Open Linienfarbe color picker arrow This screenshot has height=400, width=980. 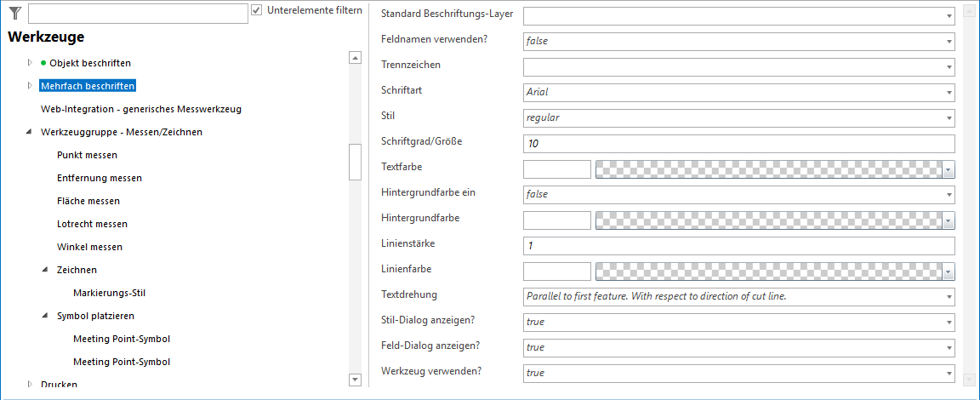(x=948, y=271)
